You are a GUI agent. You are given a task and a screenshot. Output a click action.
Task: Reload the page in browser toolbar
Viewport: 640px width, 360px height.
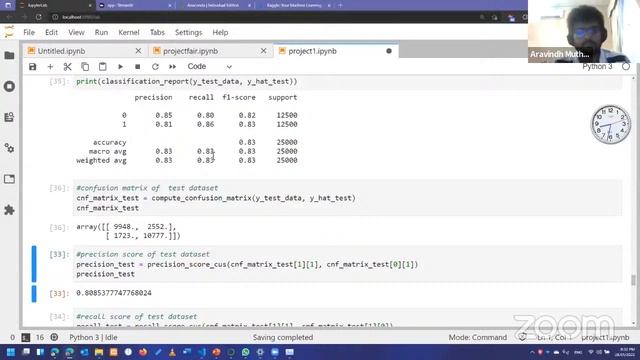tap(39, 17)
